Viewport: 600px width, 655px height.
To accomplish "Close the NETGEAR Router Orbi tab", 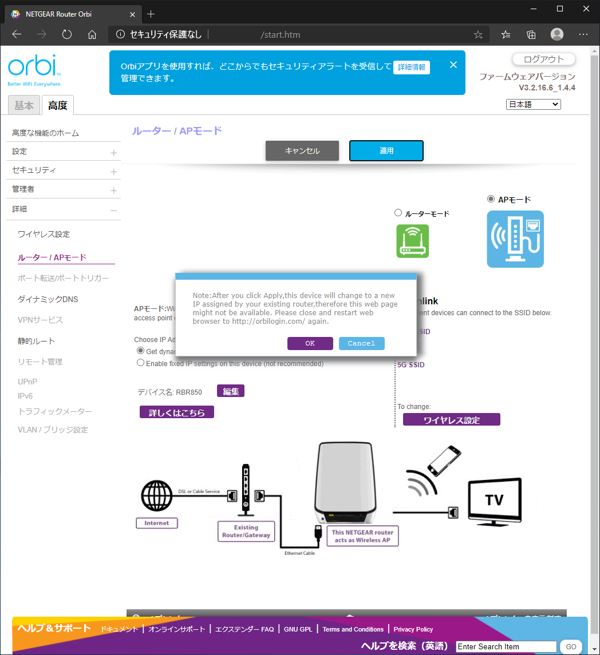I will [132, 14].
